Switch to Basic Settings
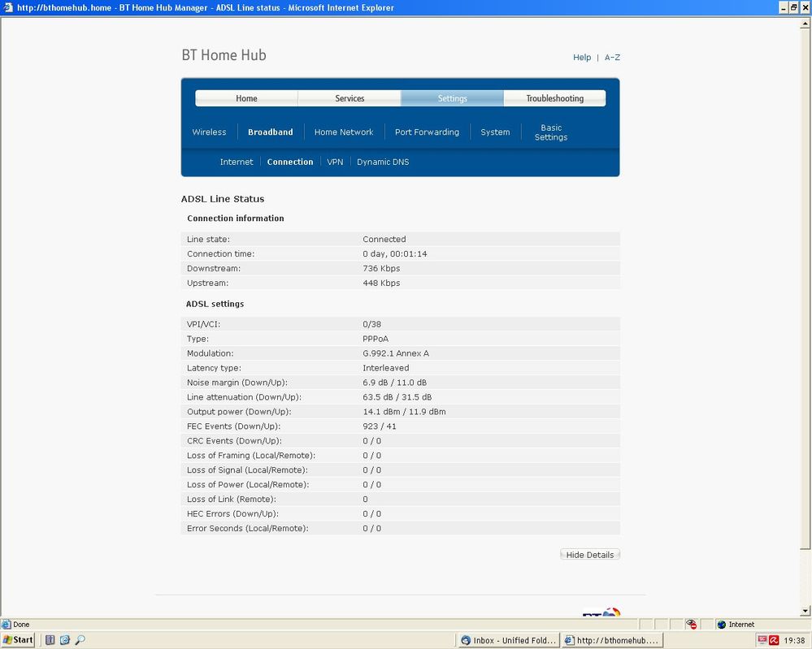Screen dimensions: 812x649 pos(551,132)
